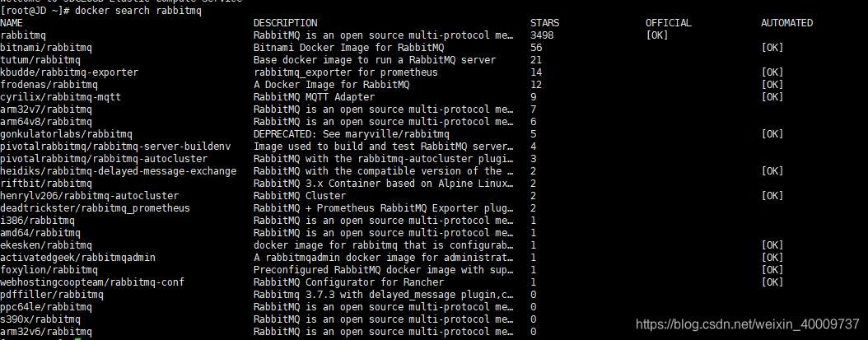This screenshot has width=868, height=340.
Task: Select i386/rabbitmq image name
Action: click(x=37, y=221)
